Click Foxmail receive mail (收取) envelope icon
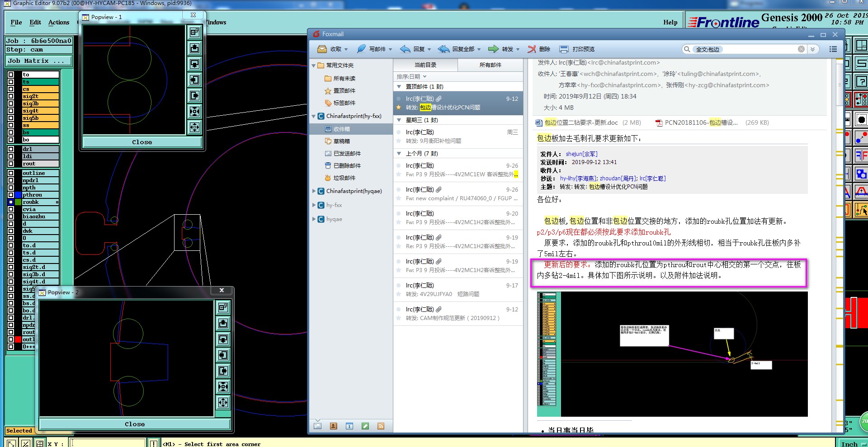The width and height of the screenshot is (868, 447). pyautogui.click(x=322, y=49)
